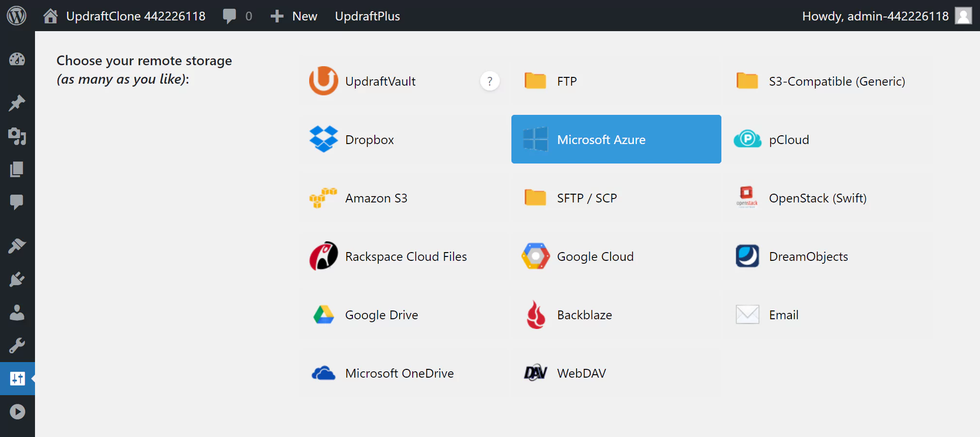
Task: View pending comments in admin bar
Action: click(238, 16)
